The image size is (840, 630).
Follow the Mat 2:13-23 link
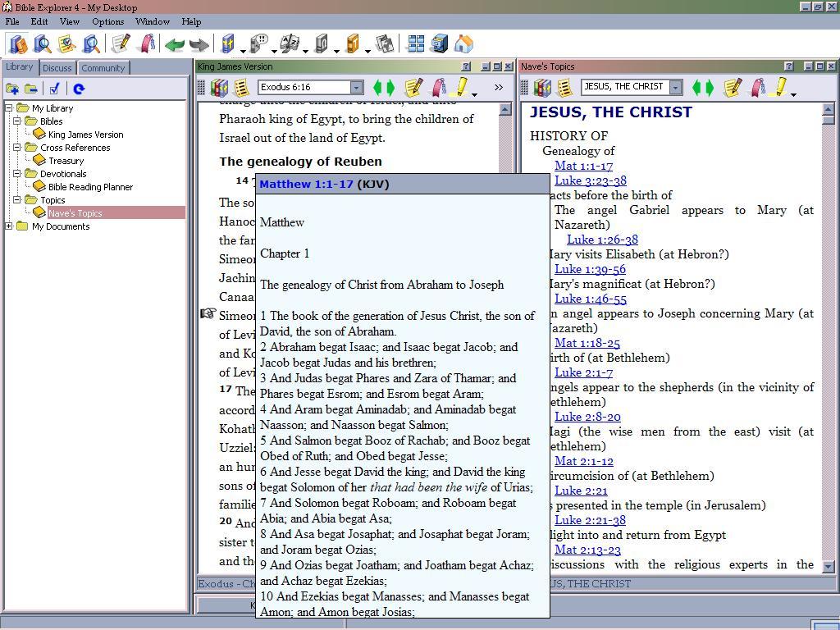pos(587,549)
